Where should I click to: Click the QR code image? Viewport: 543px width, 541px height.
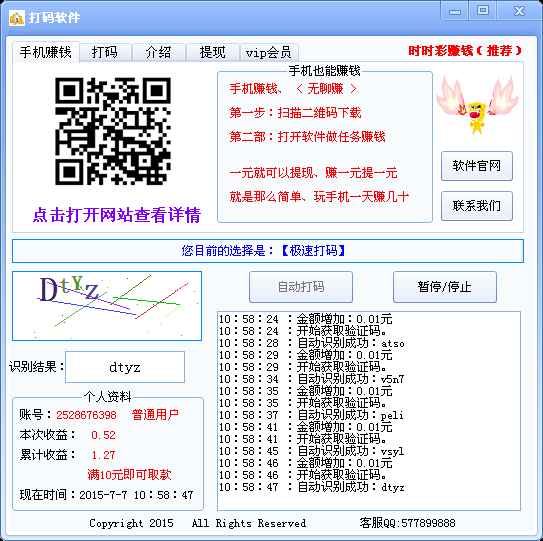pyautogui.click(x=113, y=131)
